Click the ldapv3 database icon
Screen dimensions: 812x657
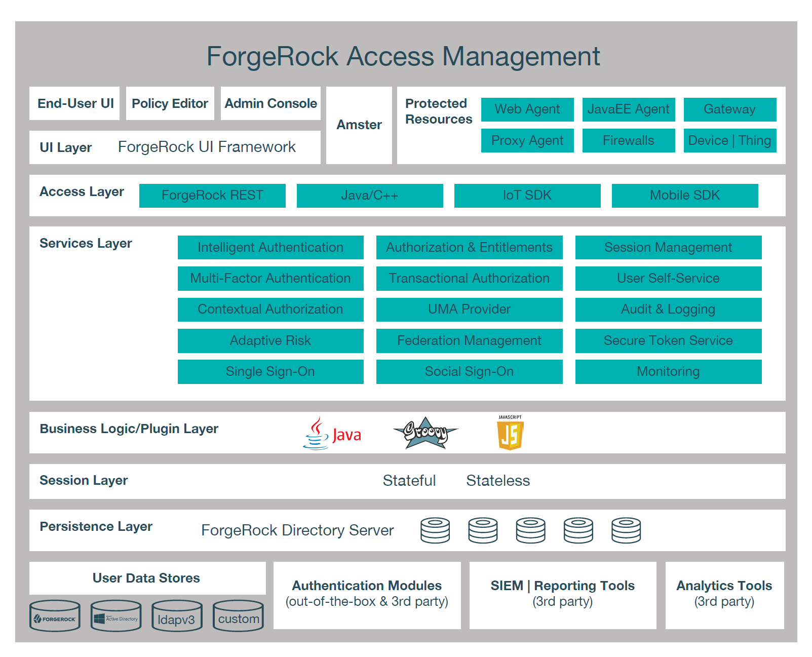[x=177, y=617]
